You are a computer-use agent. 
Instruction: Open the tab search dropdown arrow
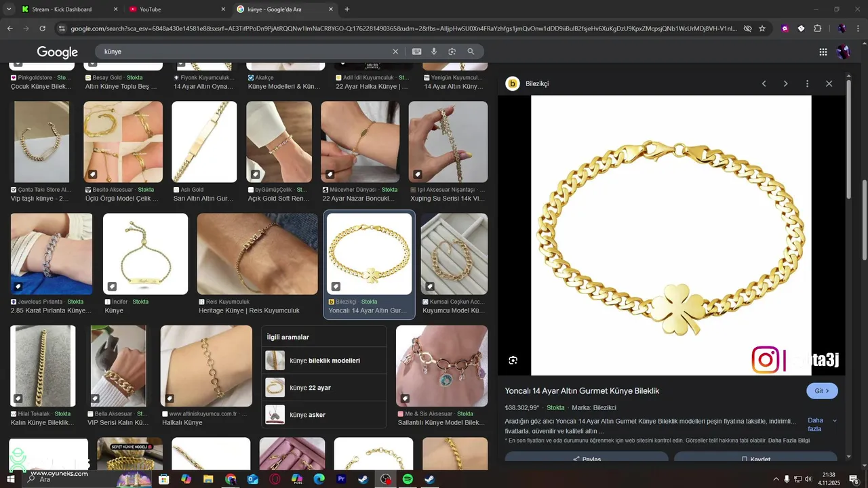(9, 9)
